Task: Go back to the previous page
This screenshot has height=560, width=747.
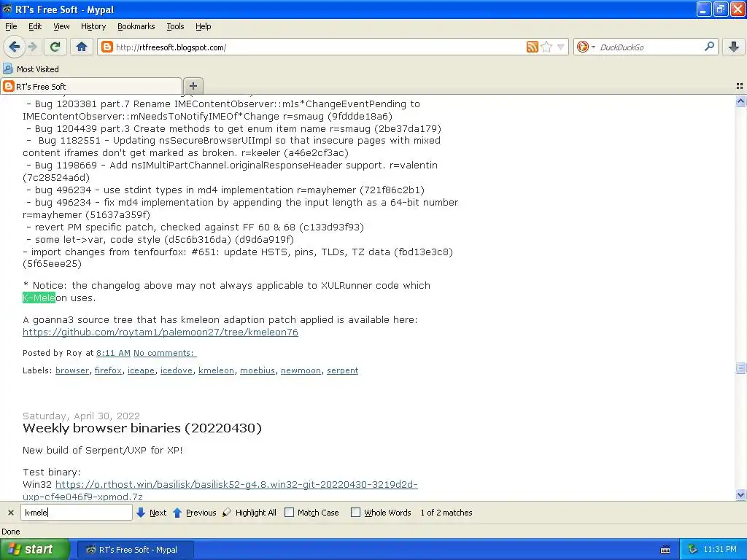Action: pos(15,47)
